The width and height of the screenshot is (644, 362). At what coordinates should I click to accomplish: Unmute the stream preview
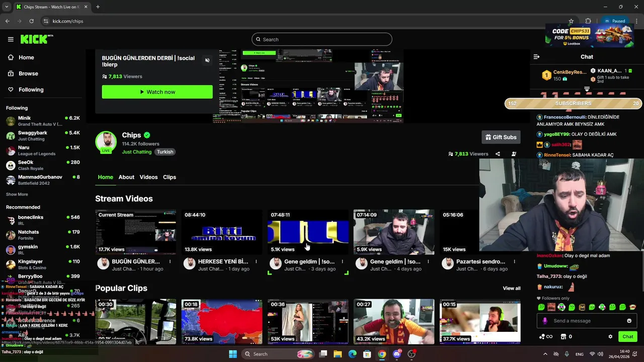207,60
